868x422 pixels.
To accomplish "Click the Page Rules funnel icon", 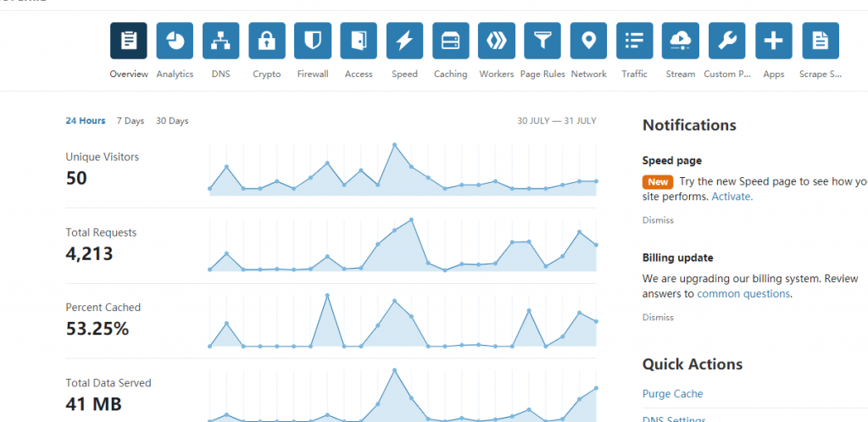I will pos(542,41).
